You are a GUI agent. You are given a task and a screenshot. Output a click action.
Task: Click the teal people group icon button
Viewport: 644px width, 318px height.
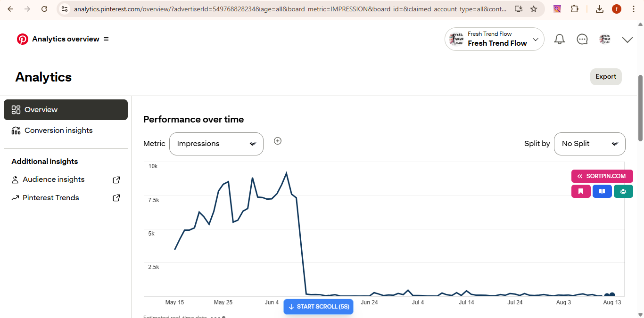pyautogui.click(x=623, y=191)
